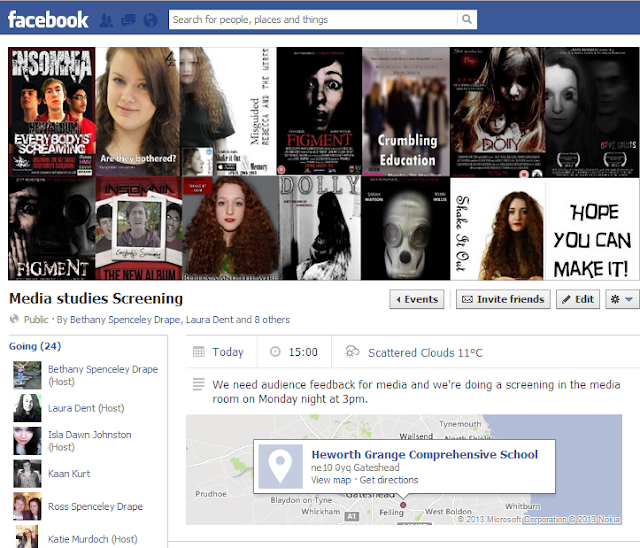Click the Facebook logo
This screenshot has width=640, height=548.
tap(48, 20)
